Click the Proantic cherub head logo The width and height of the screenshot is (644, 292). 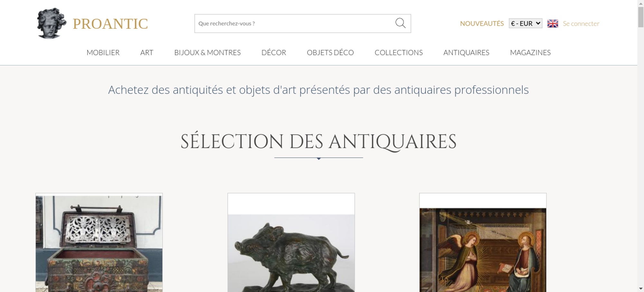(52, 23)
